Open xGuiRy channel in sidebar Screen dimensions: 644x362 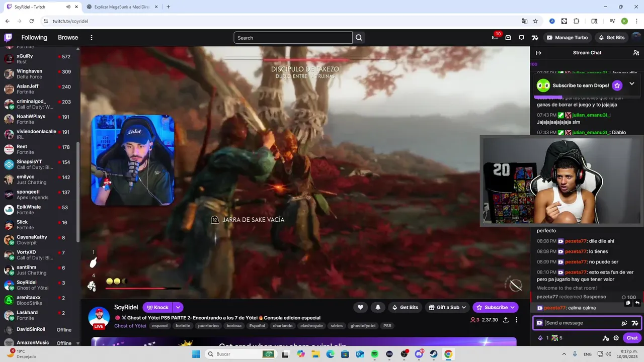pos(39,59)
